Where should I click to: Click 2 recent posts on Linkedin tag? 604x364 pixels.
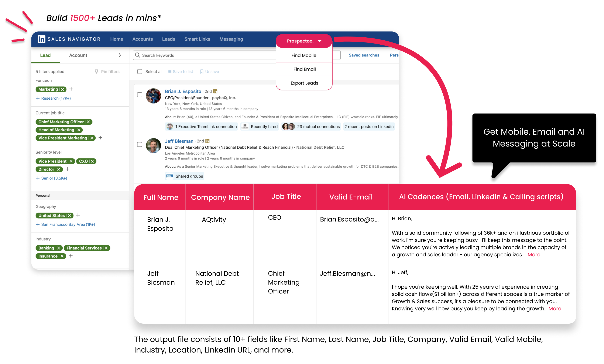pos(369,127)
